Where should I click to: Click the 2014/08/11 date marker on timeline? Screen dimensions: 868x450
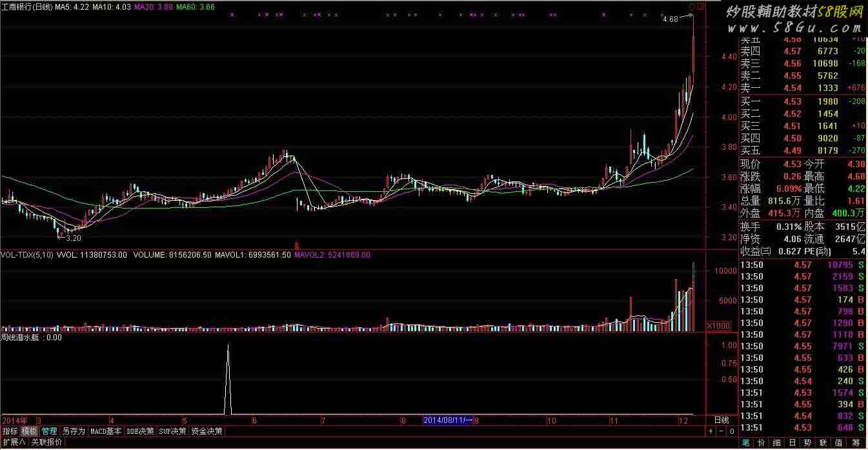pyautogui.click(x=449, y=420)
